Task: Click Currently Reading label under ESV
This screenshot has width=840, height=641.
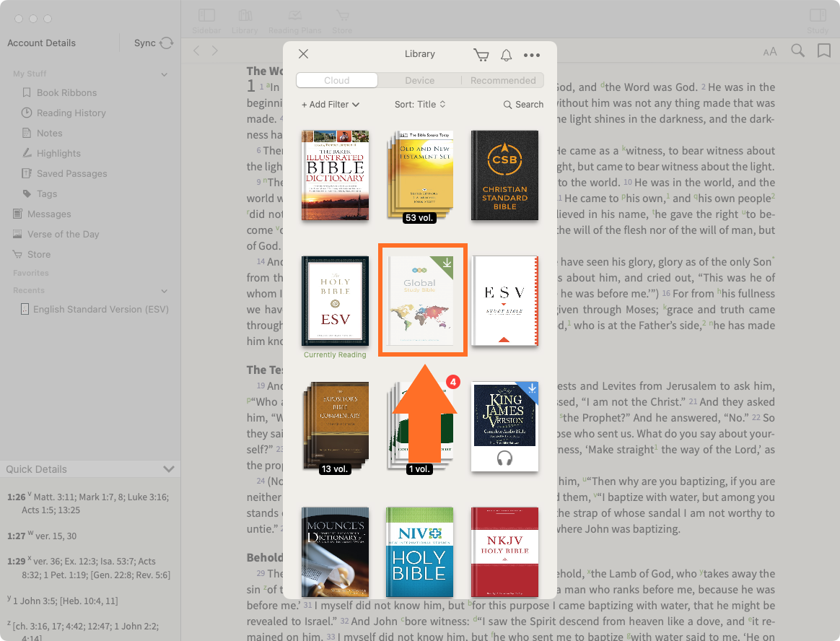Action: tap(336, 355)
